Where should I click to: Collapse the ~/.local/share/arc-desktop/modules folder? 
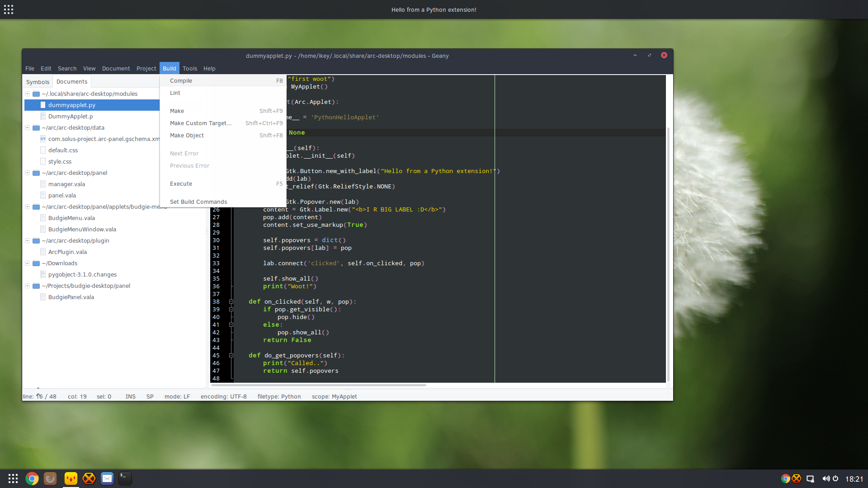click(28, 94)
